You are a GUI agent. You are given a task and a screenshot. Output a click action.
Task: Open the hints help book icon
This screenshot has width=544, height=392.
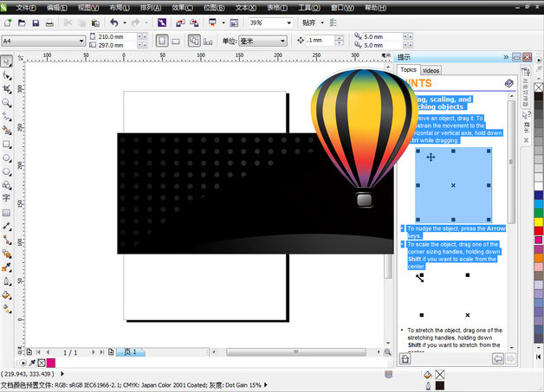point(508,83)
